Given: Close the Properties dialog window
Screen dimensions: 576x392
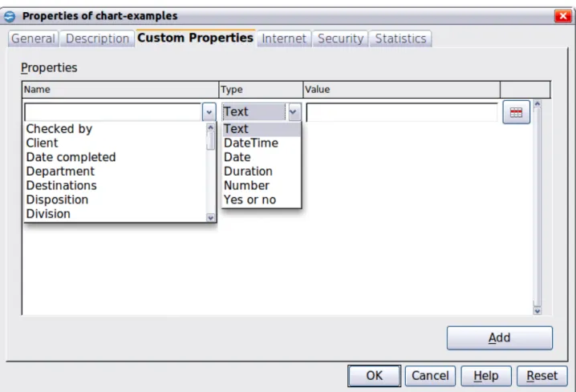Looking at the screenshot, I should 563,16.
